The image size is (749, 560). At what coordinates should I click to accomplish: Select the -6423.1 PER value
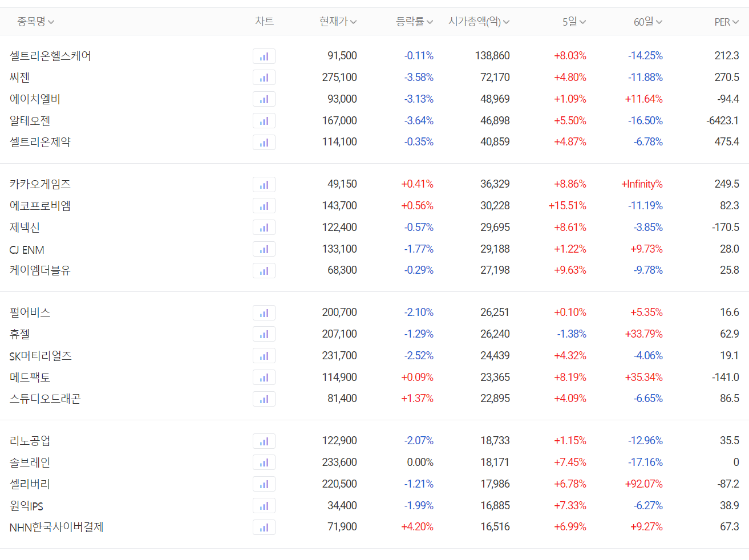(x=722, y=121)
